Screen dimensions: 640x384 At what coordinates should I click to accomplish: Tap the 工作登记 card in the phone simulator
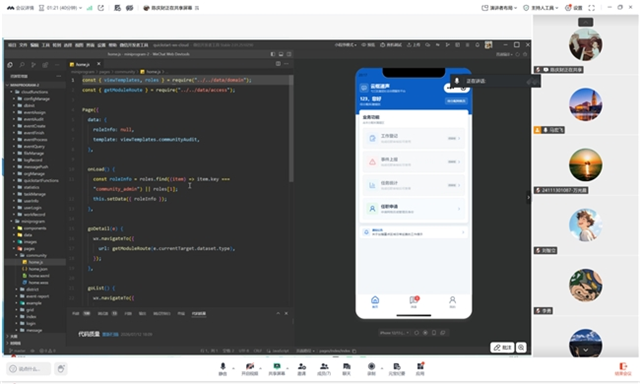point(413,138)
